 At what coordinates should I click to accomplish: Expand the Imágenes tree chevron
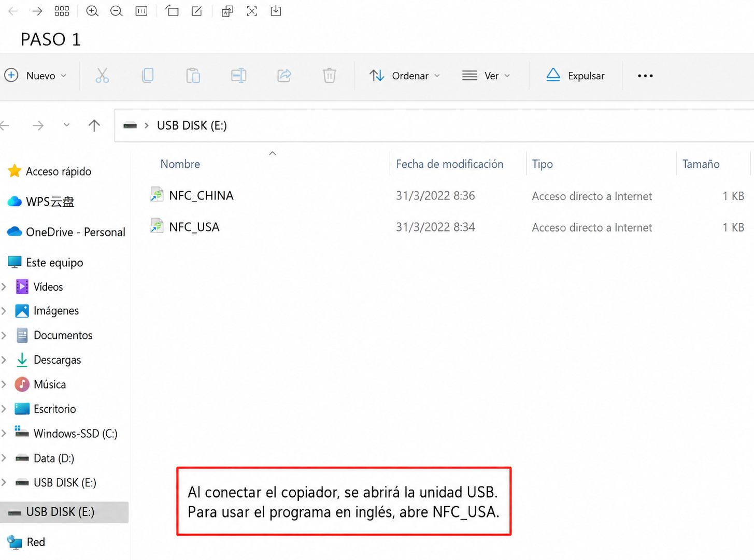(4, 311)
